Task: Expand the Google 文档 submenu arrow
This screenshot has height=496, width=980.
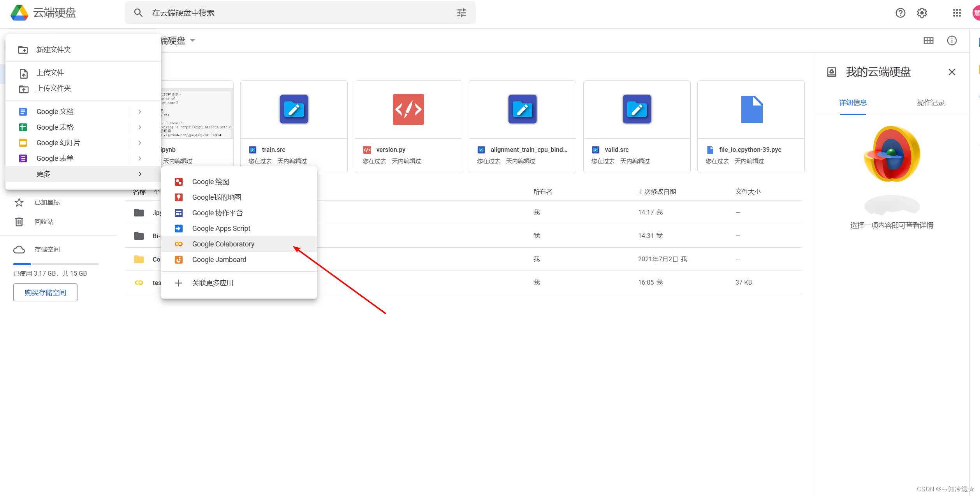Action: 140,112
